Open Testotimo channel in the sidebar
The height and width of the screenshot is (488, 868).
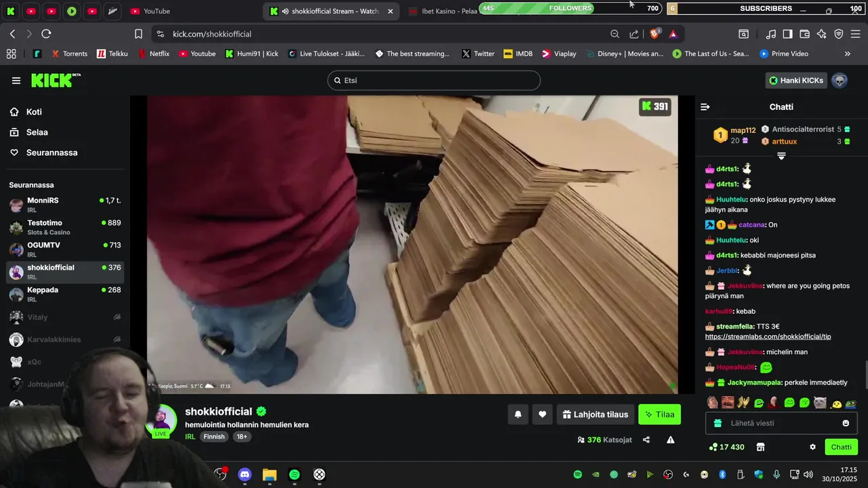pos(65,227)
